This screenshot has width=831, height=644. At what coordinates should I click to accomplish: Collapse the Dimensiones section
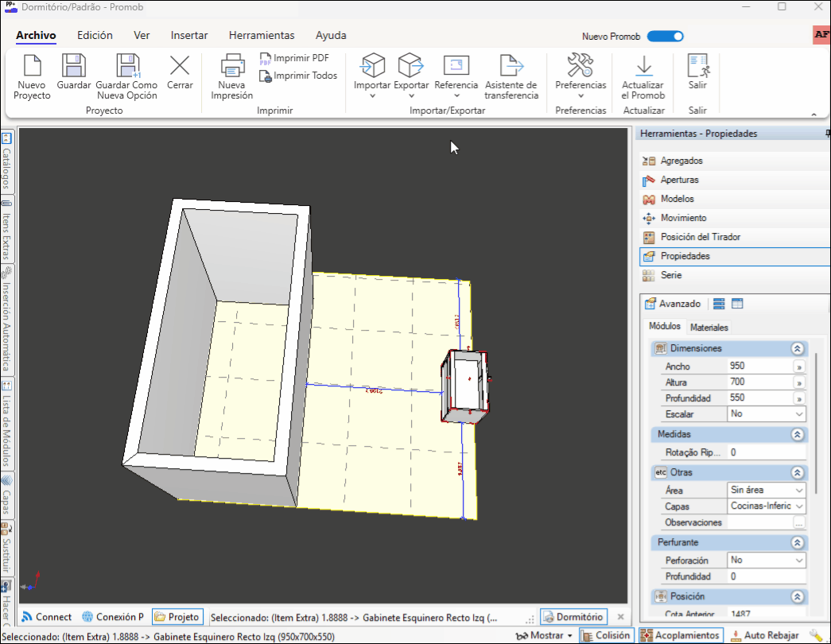[x=796, y=349]
